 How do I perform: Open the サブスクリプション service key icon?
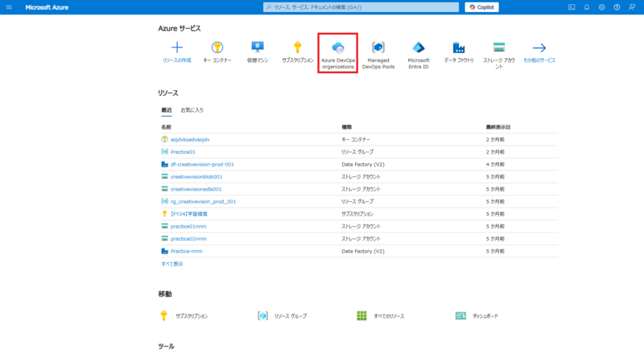298,47
